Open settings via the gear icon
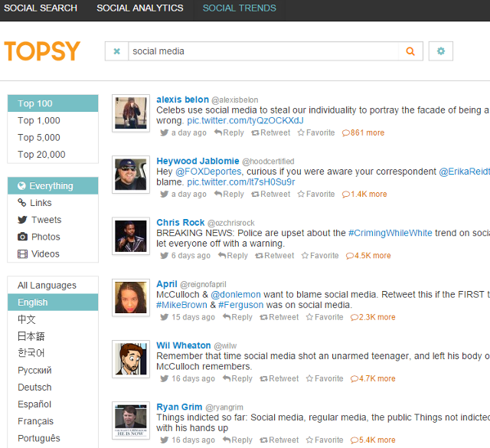Screen dimensions: 490x448 441,51
